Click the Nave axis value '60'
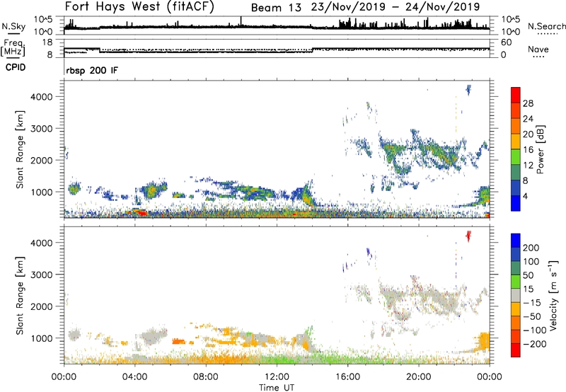Image resolution: width=566 pixels, height=392 pixels. [507, 42]
